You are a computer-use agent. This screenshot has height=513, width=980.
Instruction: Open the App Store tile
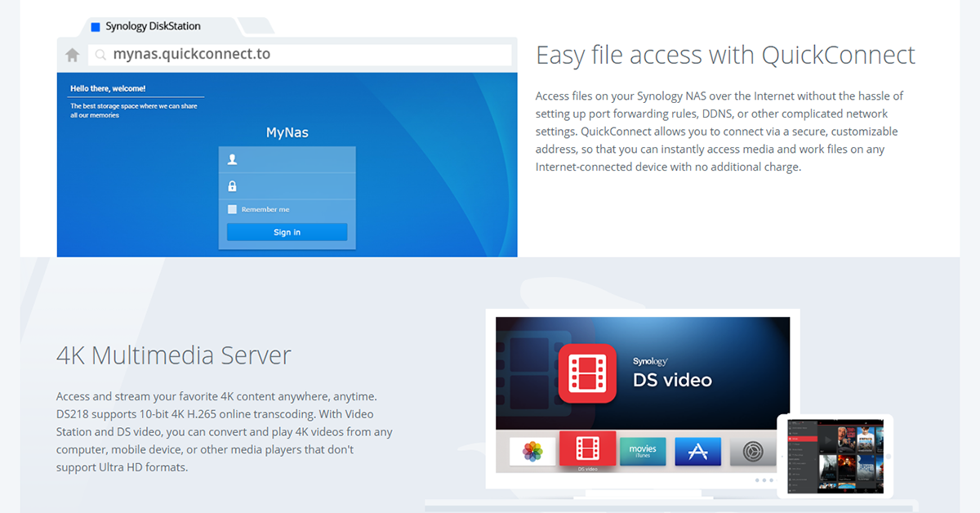click(x=697, y=451)
